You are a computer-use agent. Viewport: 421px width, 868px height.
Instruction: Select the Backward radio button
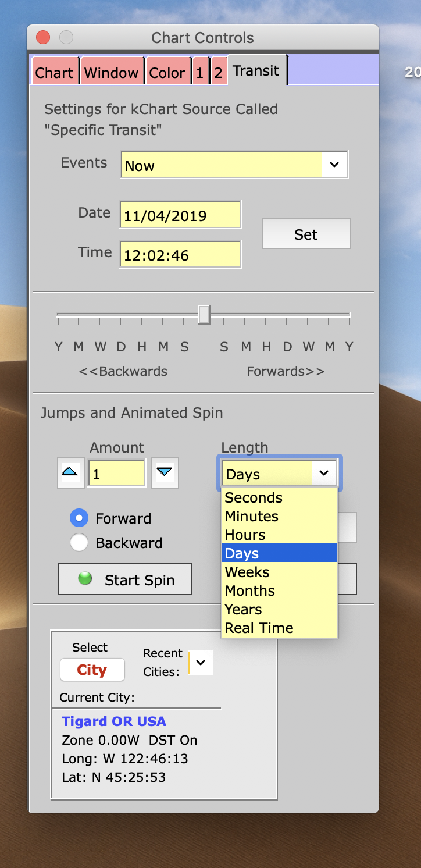(x=79, y=543)
